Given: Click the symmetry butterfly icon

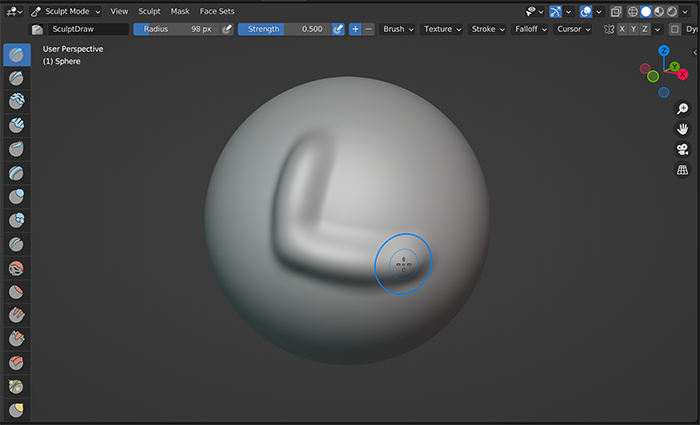Looking at the screenshot, I should (609, 29).
